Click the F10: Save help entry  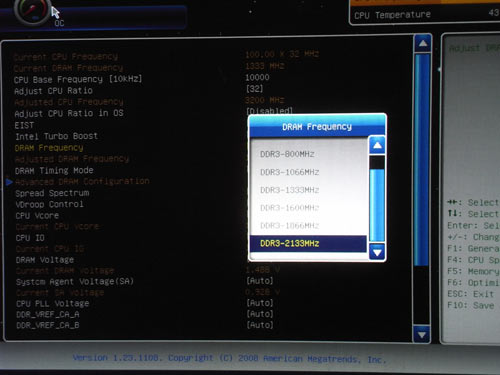tap(471, 306)
